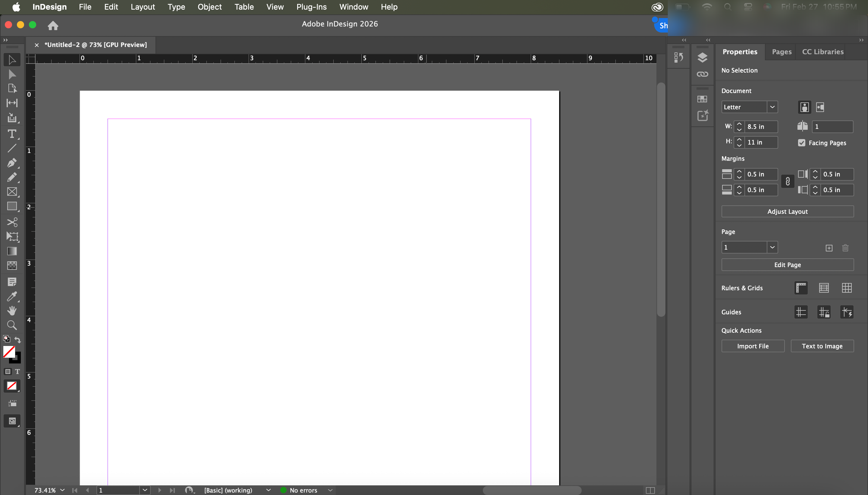Select the Type tool

(x=12, y=134)
